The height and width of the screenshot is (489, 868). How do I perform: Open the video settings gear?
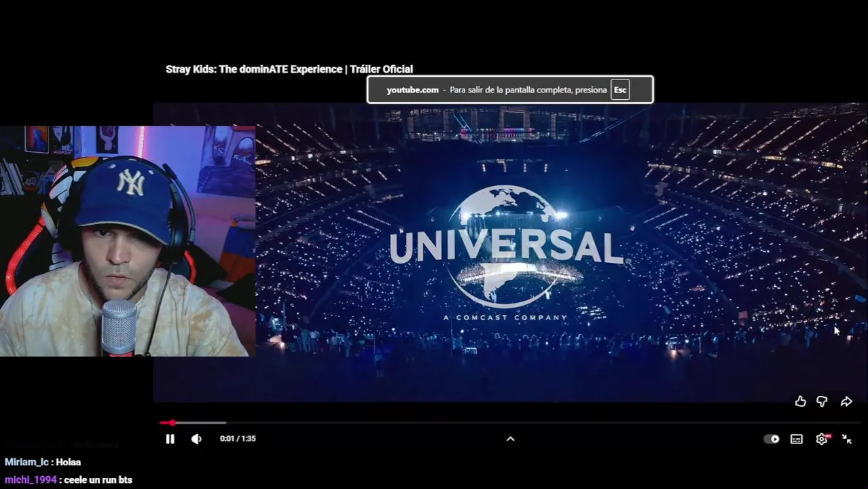click(822, 439)
